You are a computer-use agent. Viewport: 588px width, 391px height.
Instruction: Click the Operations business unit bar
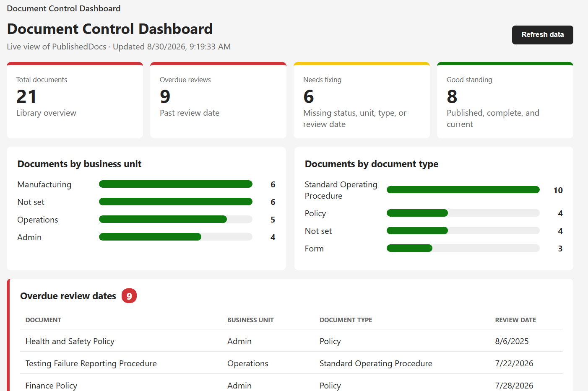[x=176, y=219]
